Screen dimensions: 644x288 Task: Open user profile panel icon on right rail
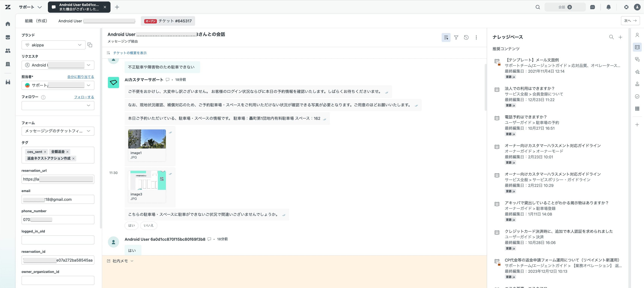coord(637,35)
